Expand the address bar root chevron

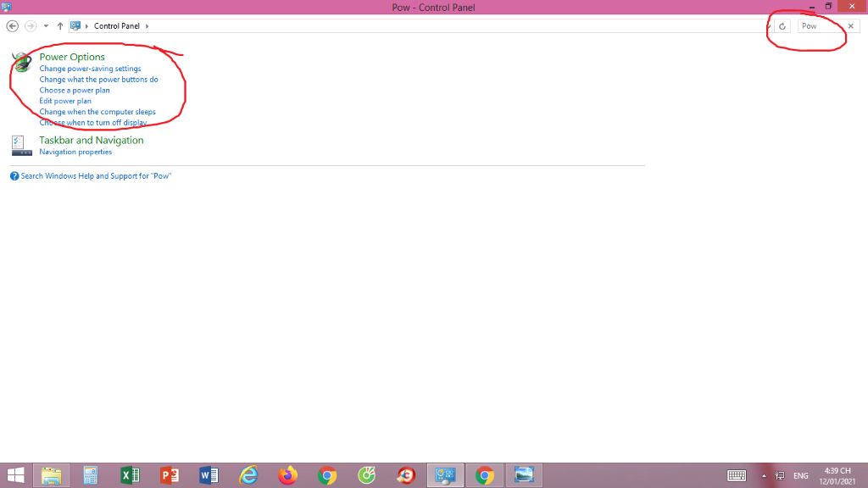[x=87, y=26]
